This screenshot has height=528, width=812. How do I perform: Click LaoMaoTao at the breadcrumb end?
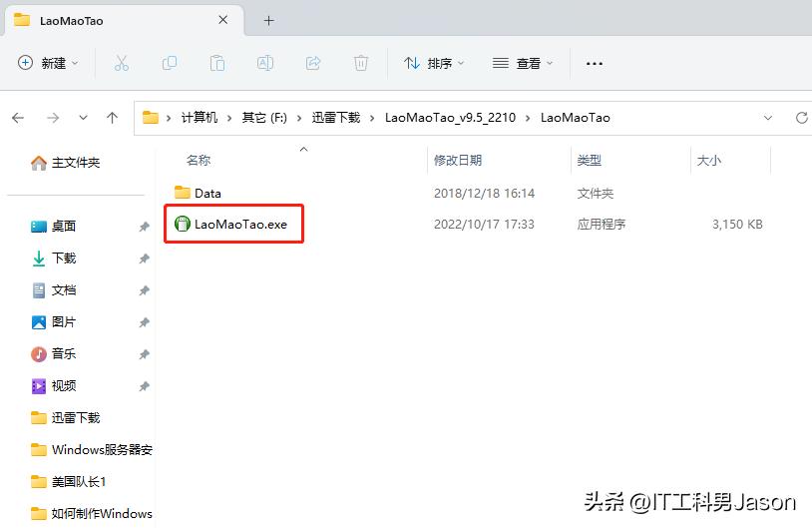(x=575, y=118)
